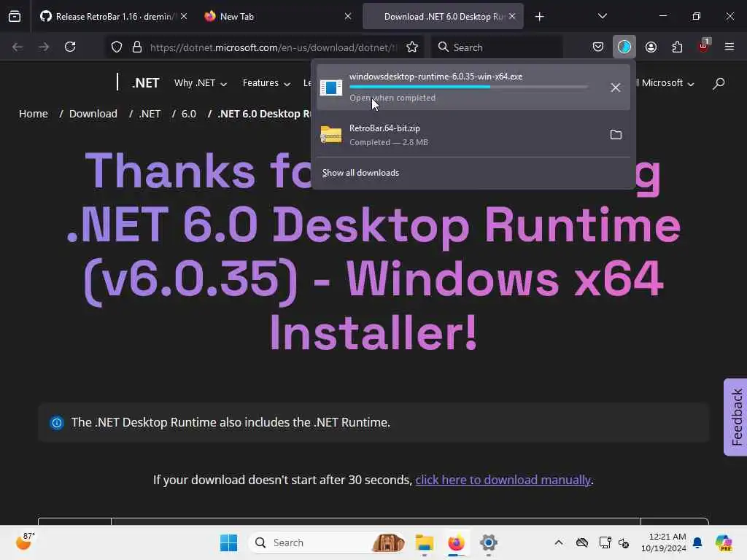
Task: Open the Feedback side tab
Action: pyautogui.click(x=735, y=417)
